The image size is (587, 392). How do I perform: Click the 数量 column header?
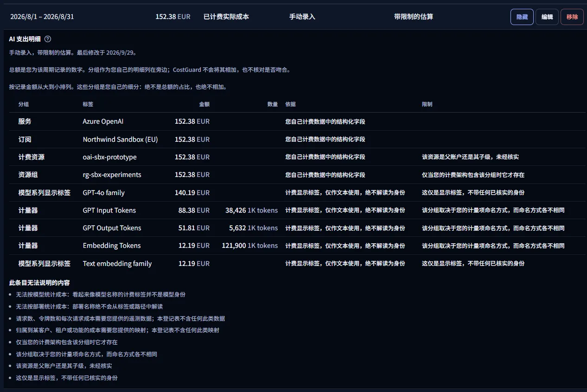(273, 104)
